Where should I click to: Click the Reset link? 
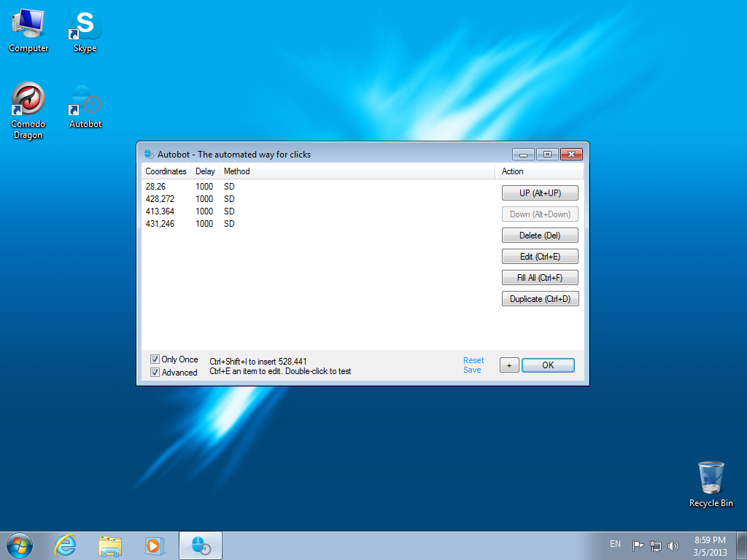point(473,360)
